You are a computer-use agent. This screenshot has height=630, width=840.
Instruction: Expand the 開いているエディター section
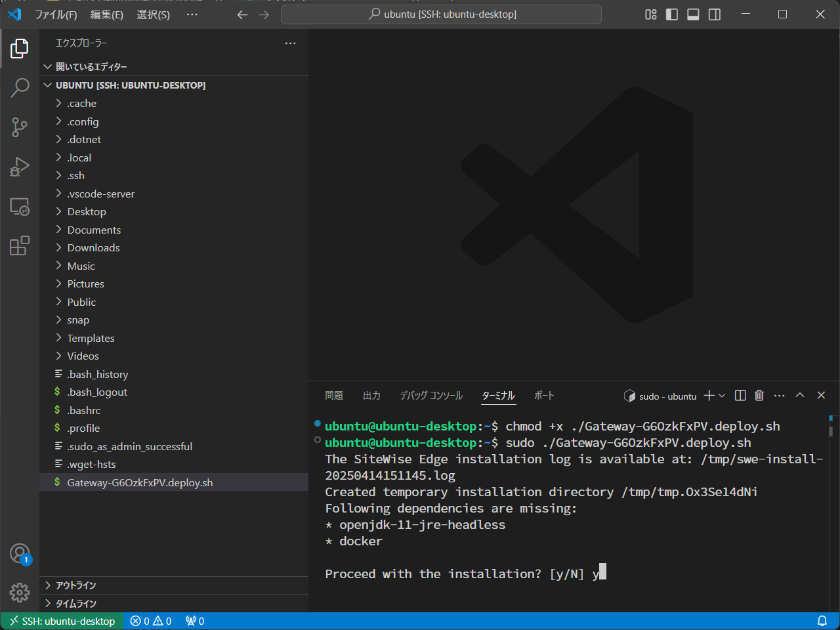click(x=174, y=66)
